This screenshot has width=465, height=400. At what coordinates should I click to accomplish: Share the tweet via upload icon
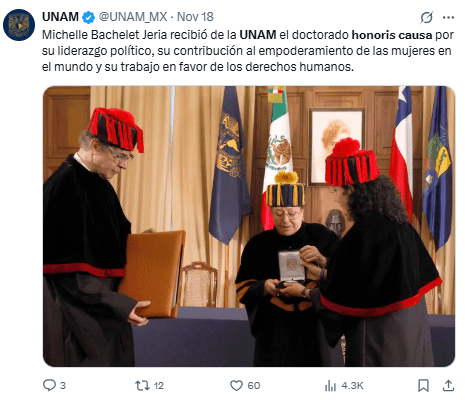tap(448, 386)
